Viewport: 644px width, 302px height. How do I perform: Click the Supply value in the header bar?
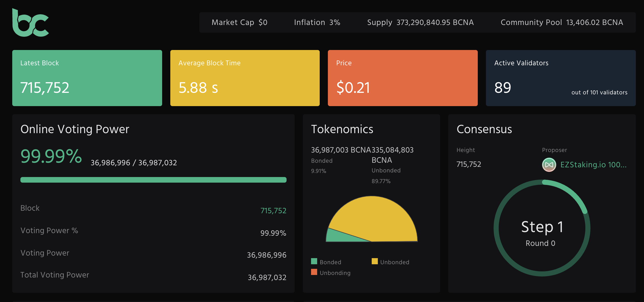tap(435, 22)
